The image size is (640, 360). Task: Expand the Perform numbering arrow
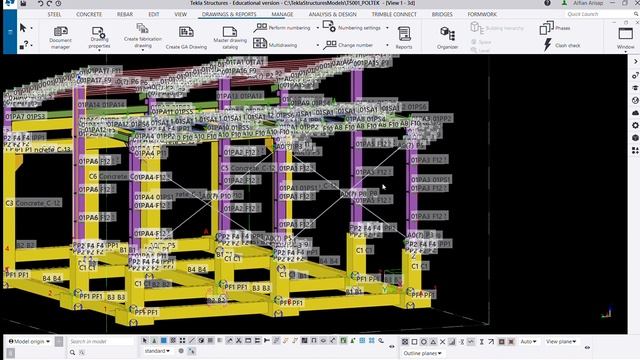tap(318, 28)
